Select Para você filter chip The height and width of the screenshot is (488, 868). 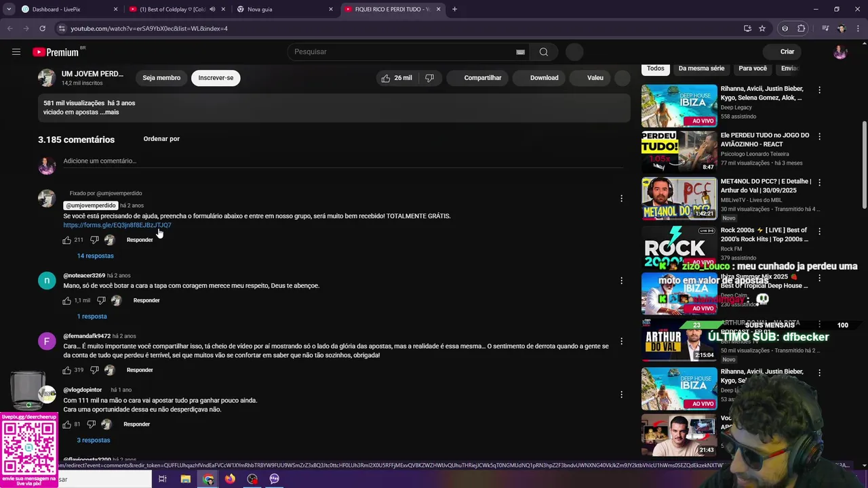[x=753, y=68]
